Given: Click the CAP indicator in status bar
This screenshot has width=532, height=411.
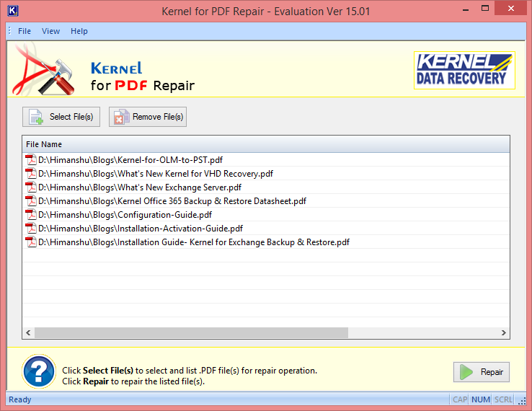Looking at the screenshot, I should [x=460, y=399].
